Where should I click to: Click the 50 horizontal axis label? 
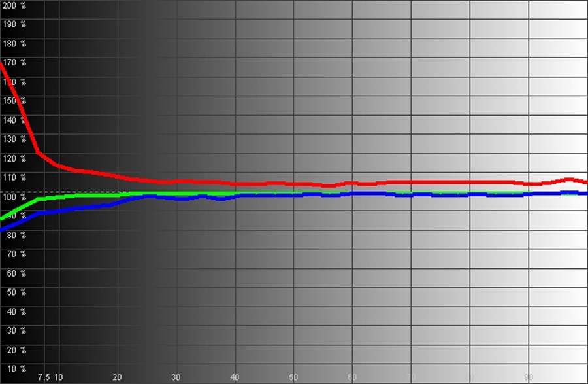pyautogui.click(x=293, y=377)
